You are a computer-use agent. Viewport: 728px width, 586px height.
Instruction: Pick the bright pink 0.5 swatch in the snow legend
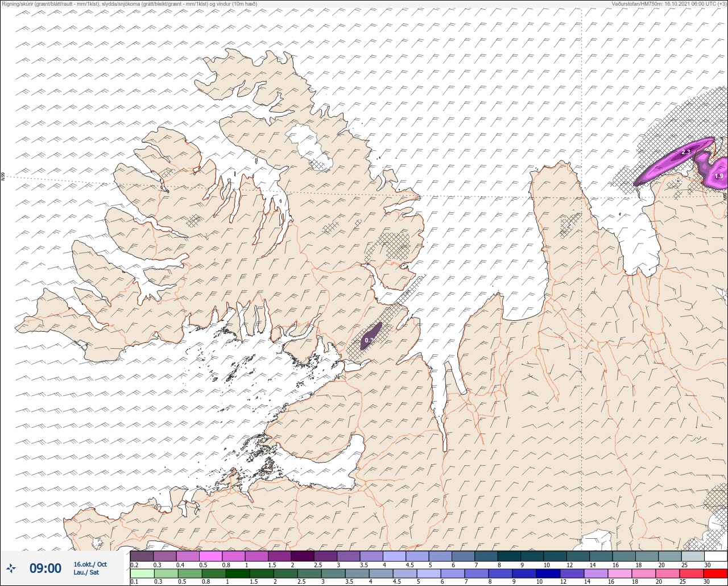(210, 556)
